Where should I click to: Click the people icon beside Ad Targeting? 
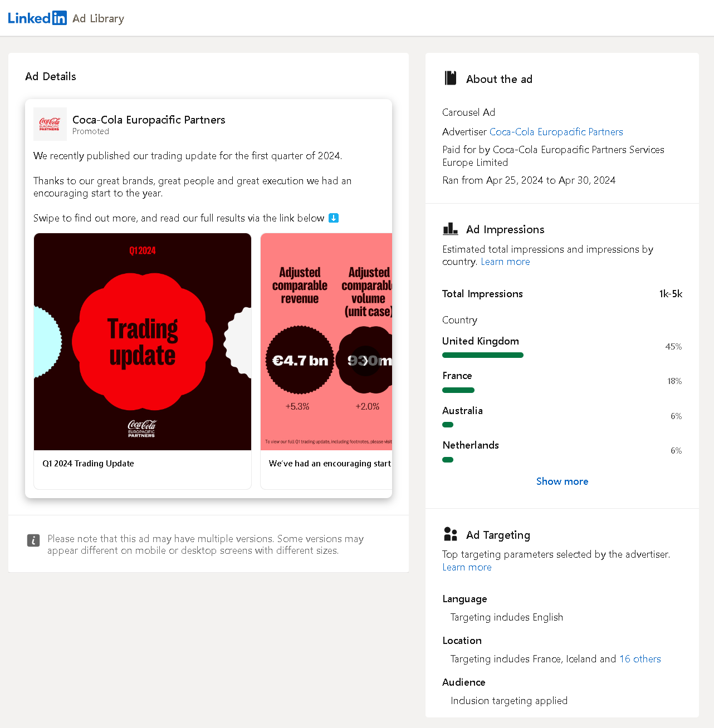(450, 534)
